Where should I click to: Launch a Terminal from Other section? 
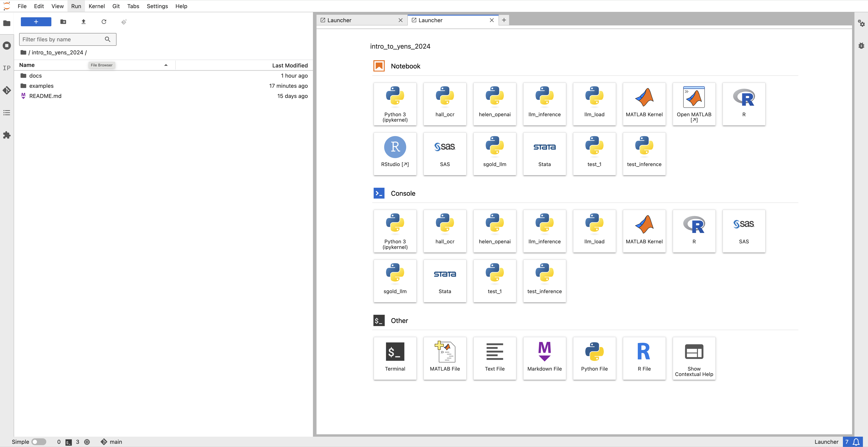point(395,358)
